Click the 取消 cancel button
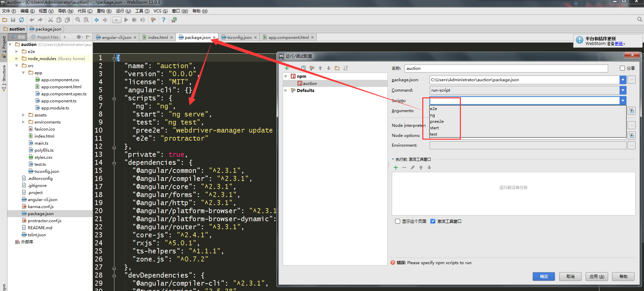Screen dimensions: 644x291 click(570, 276)
